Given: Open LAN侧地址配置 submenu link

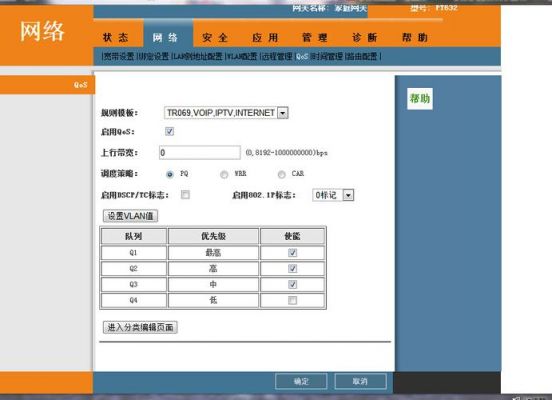Looking at the screenshot, I should click(x=198, y=56).
